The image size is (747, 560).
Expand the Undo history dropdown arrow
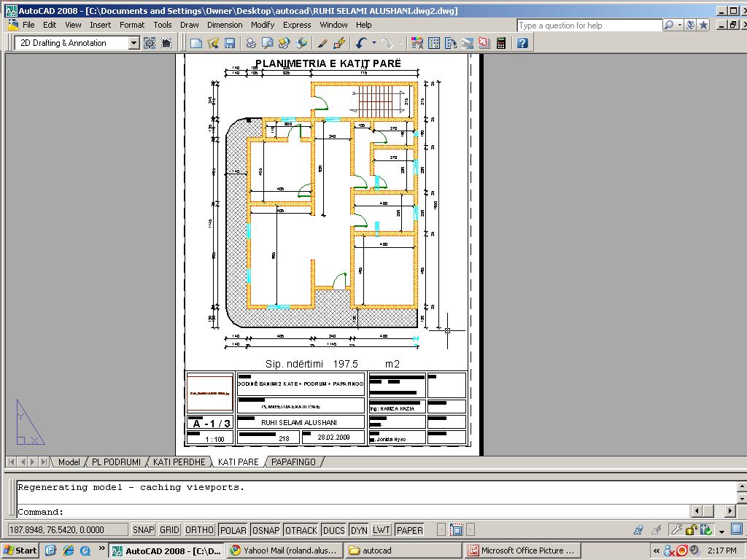click(x=373, y=43)
